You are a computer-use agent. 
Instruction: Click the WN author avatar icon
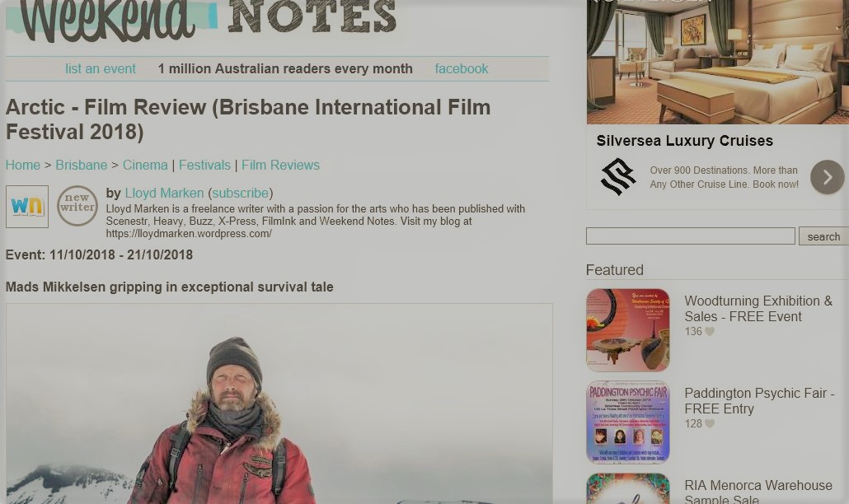tap(27, 207)
